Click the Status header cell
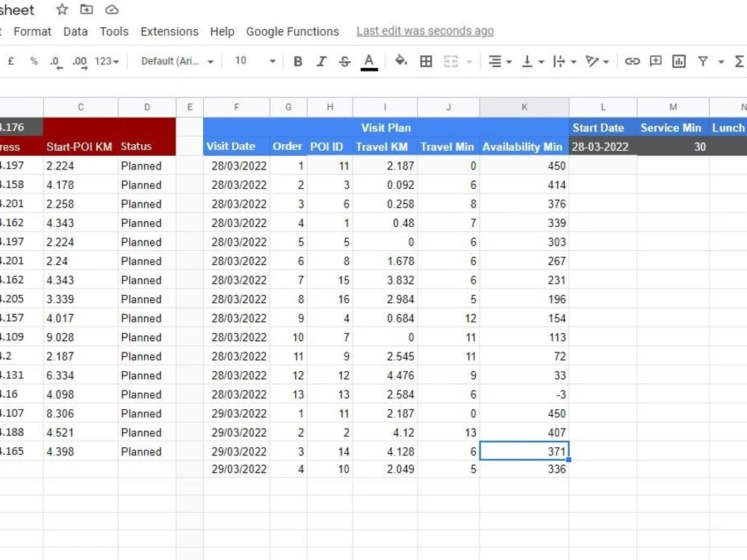The image size is (747, 560). pos(146,146)
